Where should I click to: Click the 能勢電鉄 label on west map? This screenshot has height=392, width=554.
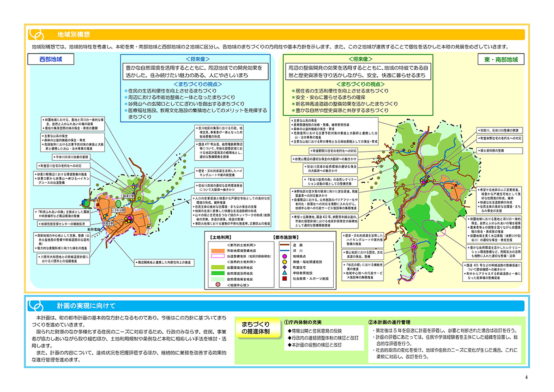click(93, 229)
